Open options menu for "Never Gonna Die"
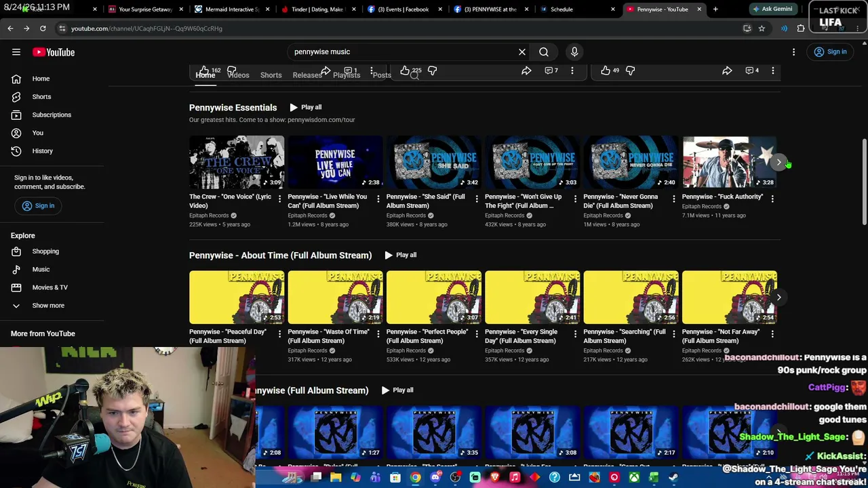868x488 pixels. pos(674,199)
